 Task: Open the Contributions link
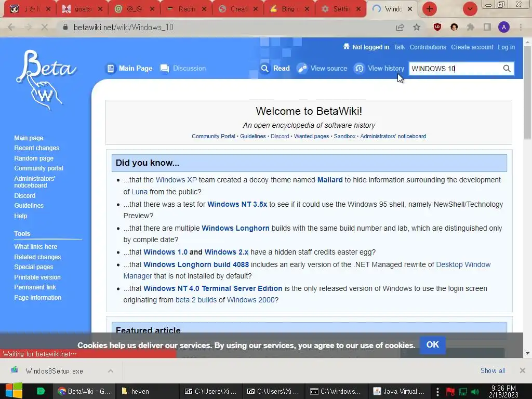click(428, 47)
